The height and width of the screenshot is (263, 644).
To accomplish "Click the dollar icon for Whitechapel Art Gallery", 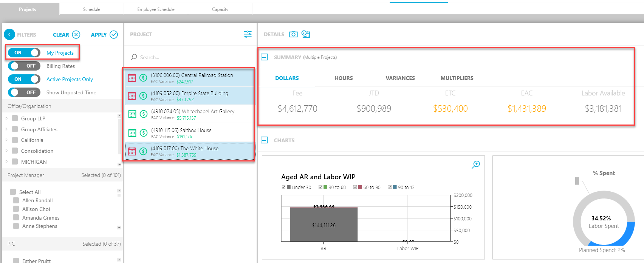I will [143, 114].
